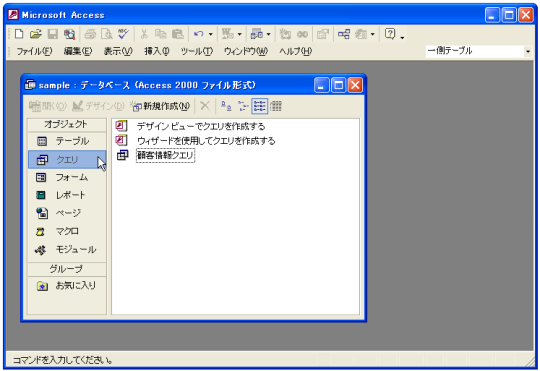This screenshot has height=371, width=540.
Task: Click the Paste clipboard icon
Action: 177,34
